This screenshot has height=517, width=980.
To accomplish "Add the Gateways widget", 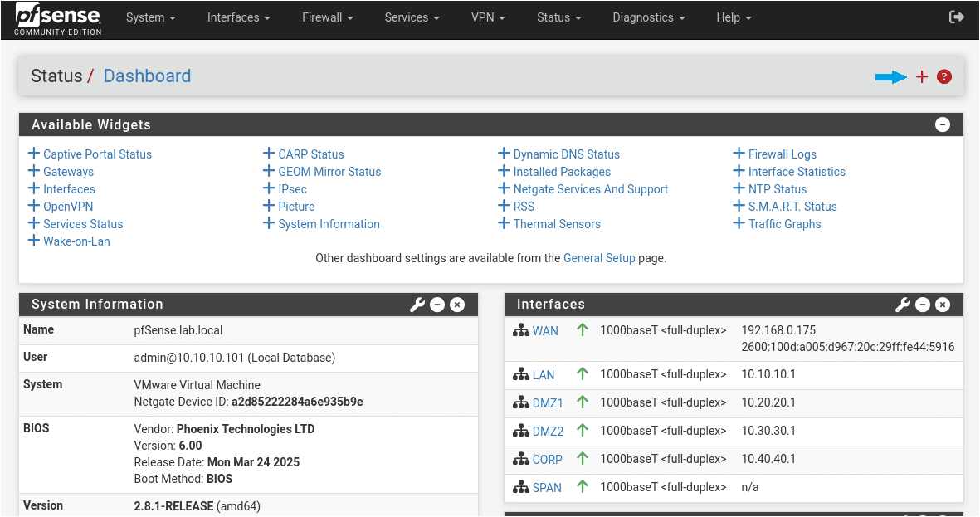I will coord(61,171).
